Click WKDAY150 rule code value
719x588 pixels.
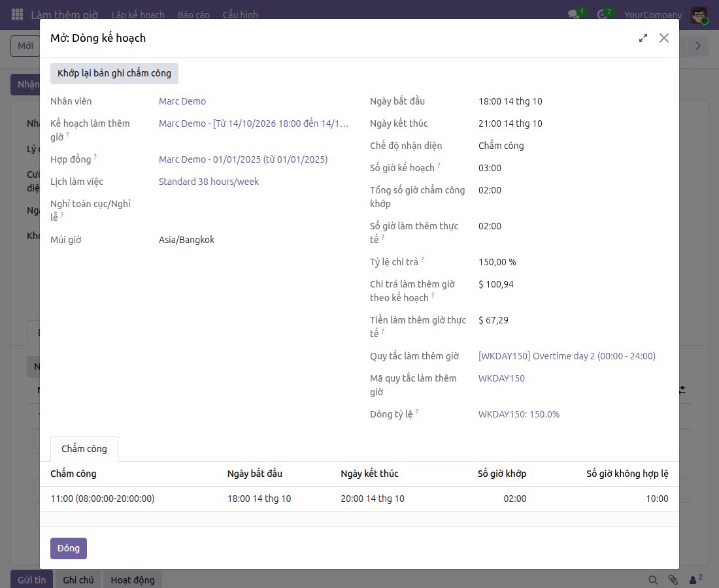(x=501, y=378)
